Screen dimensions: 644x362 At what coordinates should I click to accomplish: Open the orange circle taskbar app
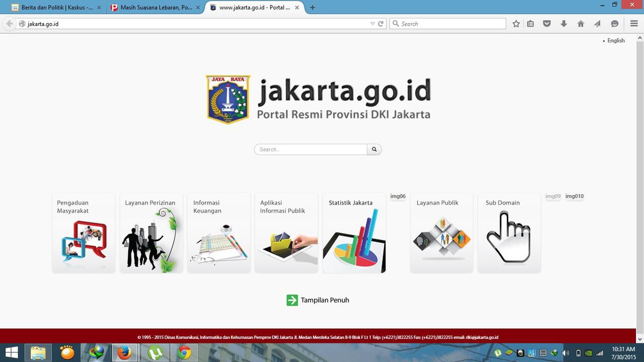click(67, 353)
